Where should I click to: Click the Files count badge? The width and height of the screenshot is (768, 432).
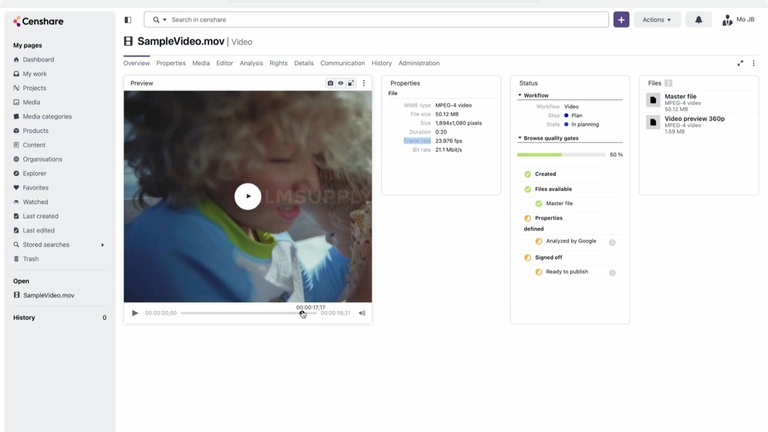pos(668,83)
